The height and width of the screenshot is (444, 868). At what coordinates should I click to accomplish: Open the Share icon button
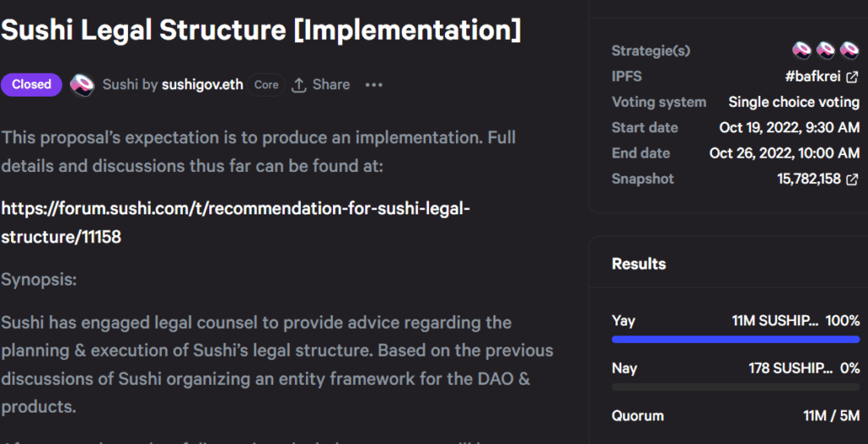[x=299, y=85]
